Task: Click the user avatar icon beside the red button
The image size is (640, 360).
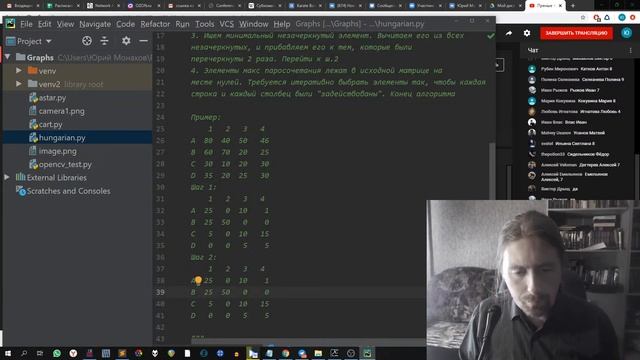Action: pos(627,33)
